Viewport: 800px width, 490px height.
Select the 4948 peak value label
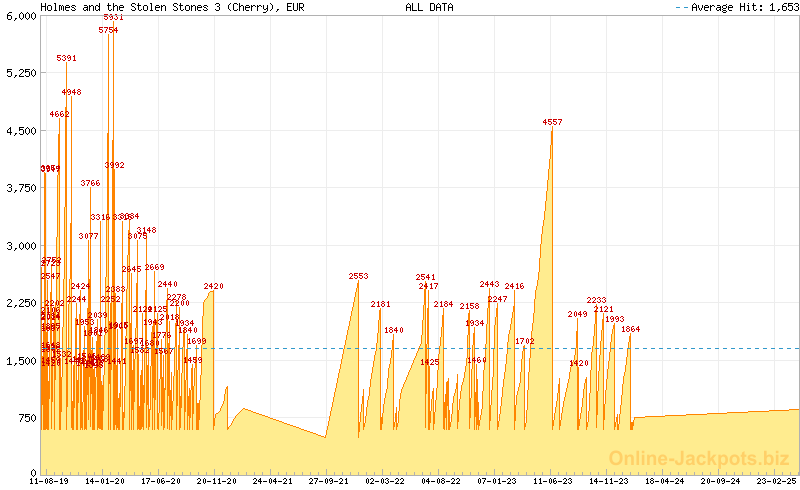pos(71,92)
